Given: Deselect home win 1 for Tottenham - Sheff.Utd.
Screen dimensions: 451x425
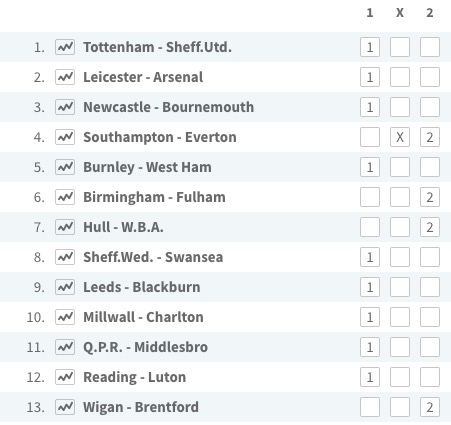Looking at the screenshot, I should pyautogui.click(x=370, y=47).
